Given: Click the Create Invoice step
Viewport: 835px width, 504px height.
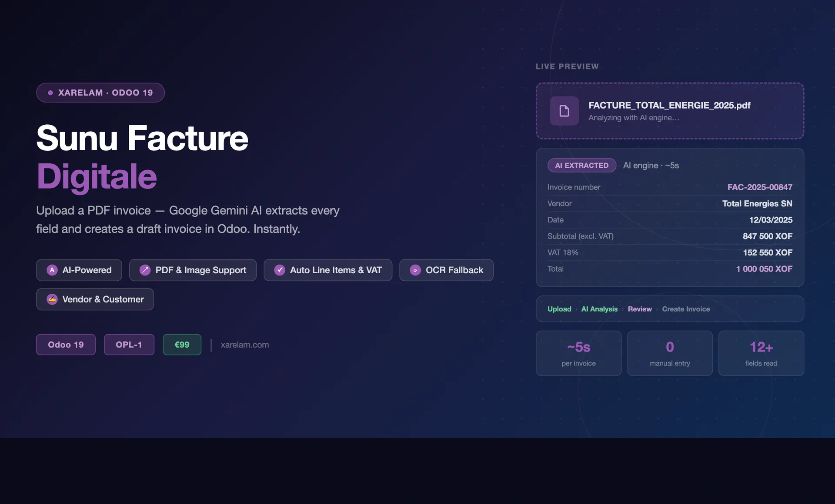Looking at the screenshot, I should click(x=686, y=309).
